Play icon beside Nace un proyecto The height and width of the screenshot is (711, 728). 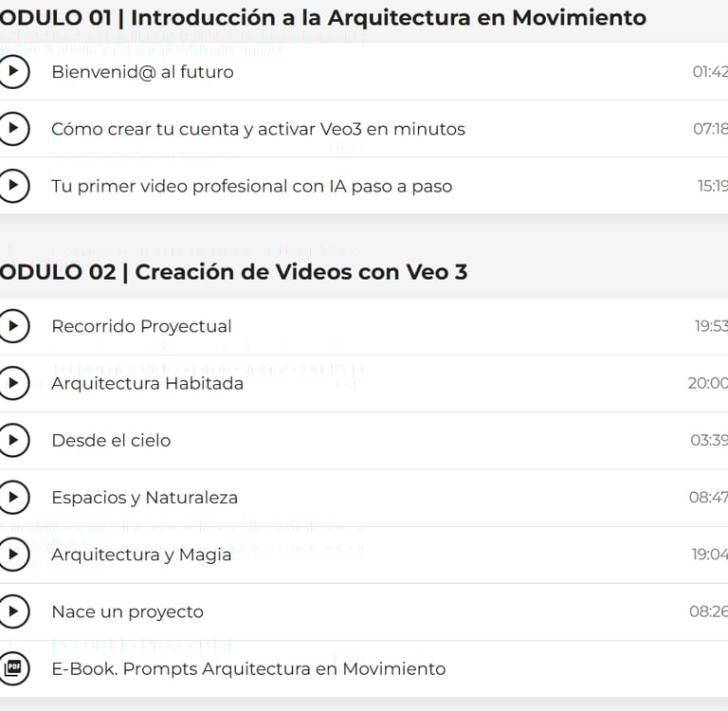pyautogui.click(x=13, y=611)
